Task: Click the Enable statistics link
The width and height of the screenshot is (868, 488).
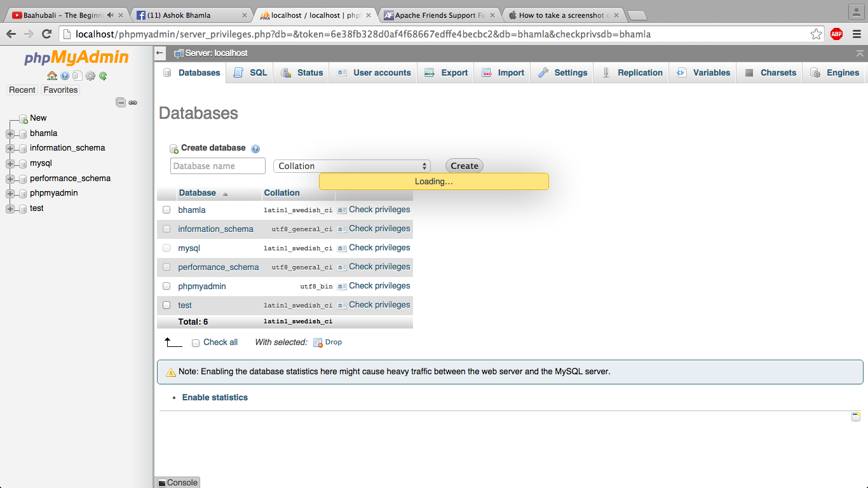Action: (x=215, y=397)
